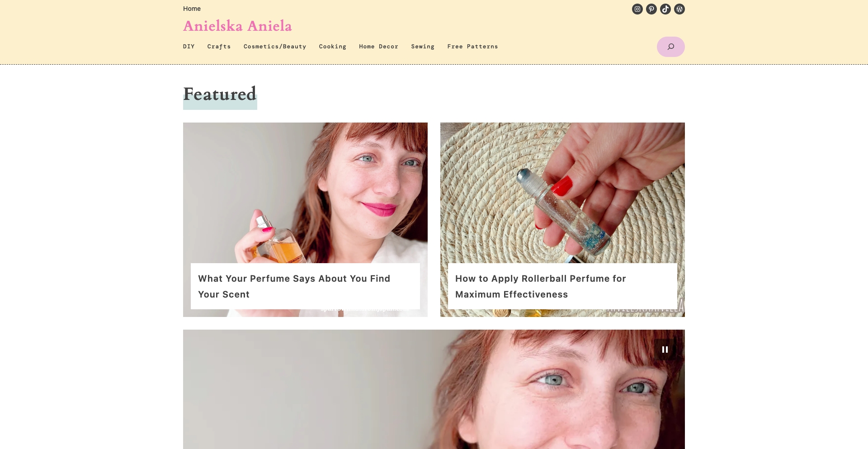Browse the Home Decor category
868x449 pixels.
point(378,46)
